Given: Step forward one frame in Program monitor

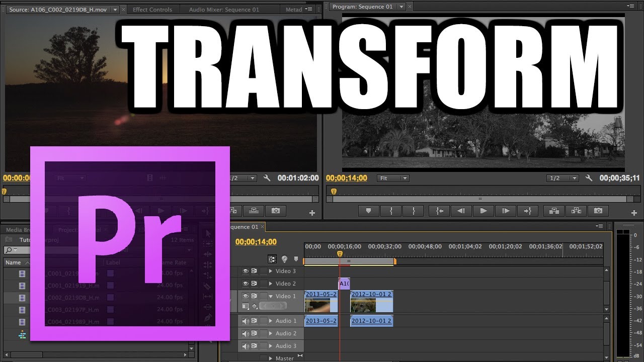Looking at the screenshot, I should (505, 211).
